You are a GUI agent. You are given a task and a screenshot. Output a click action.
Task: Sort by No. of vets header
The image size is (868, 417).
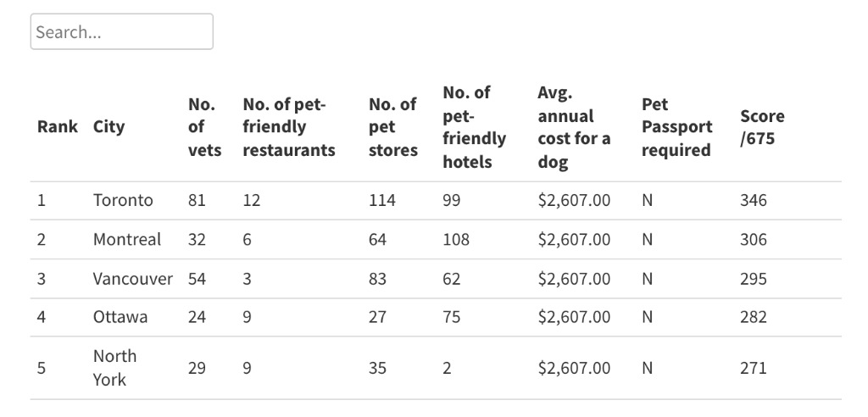click(x=204, y=127)
